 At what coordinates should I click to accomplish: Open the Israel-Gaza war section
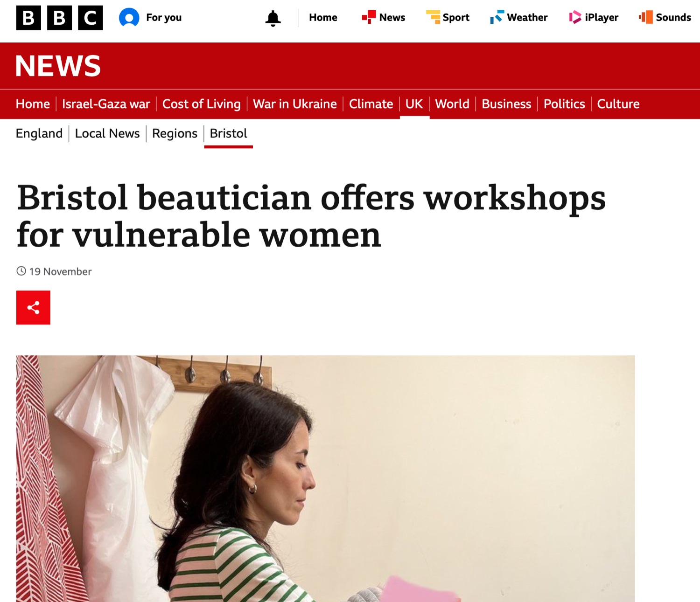click(106, 104)
